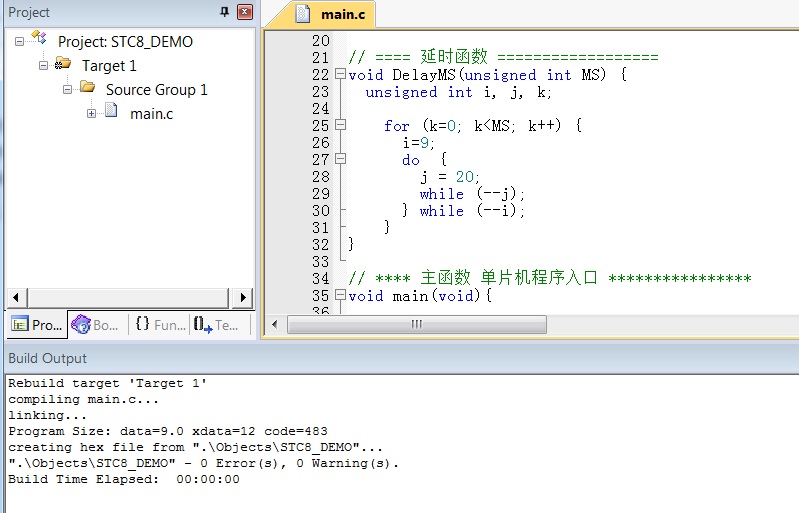Select the main.c editor tab
The image size is (799, 513).
point(331,14)
